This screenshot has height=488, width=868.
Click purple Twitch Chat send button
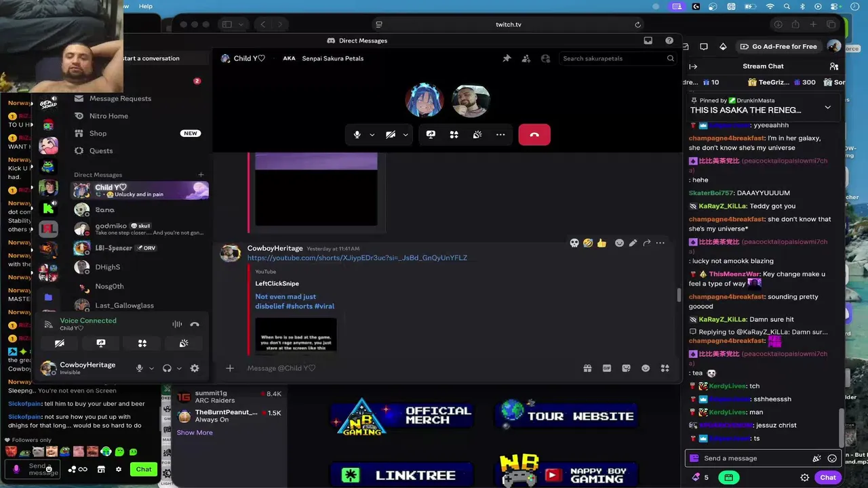tap(828, 477)
